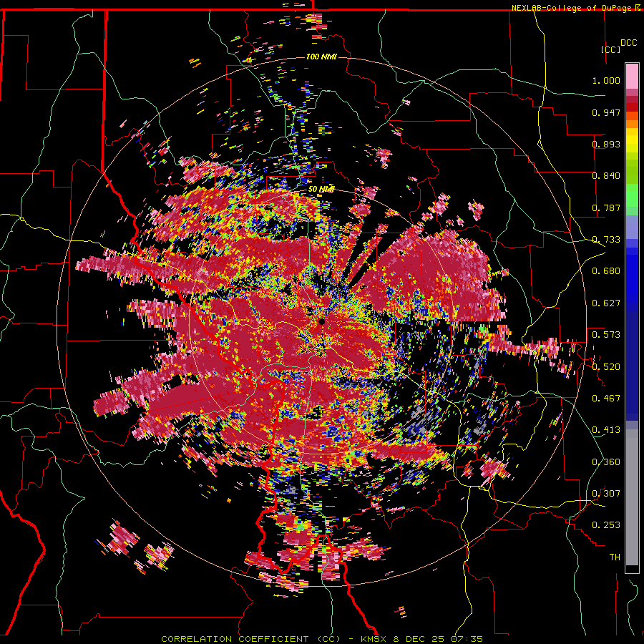Viewport: 644px width, 644px height.
Task: Select the 0.520 legend value
Action: pyautogui.click(x=606, y=367)
